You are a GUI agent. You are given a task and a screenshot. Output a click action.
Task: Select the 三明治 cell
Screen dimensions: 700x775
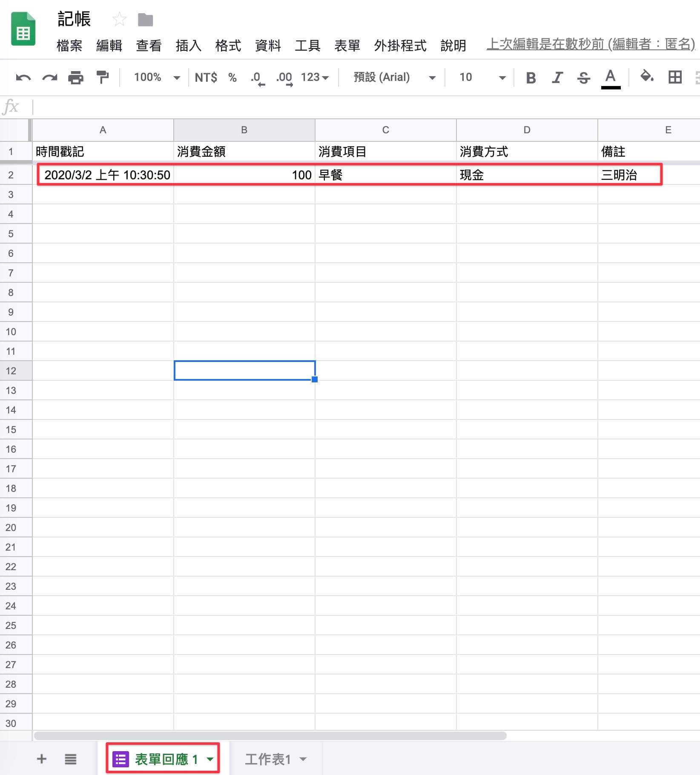coord(649,175)
